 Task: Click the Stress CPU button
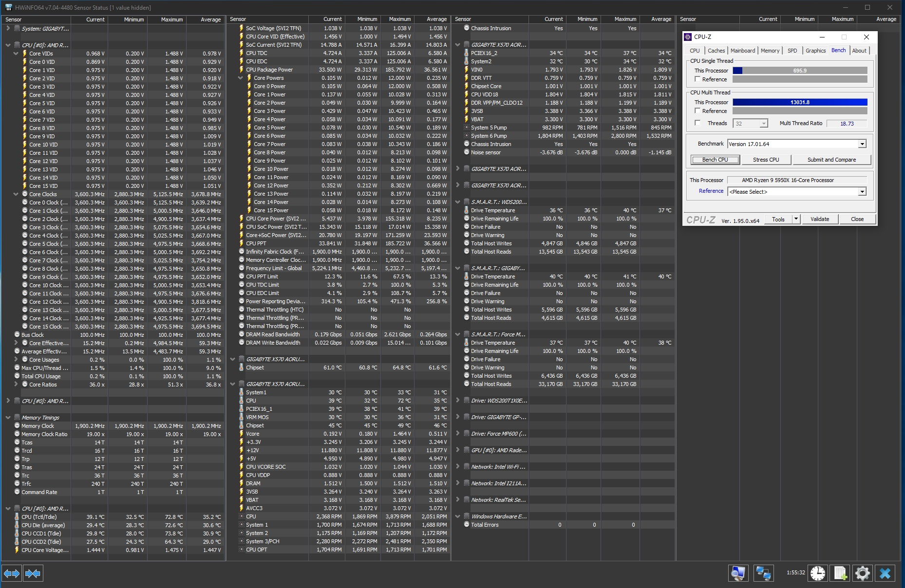pyautogui.click(x=766, y=160)
